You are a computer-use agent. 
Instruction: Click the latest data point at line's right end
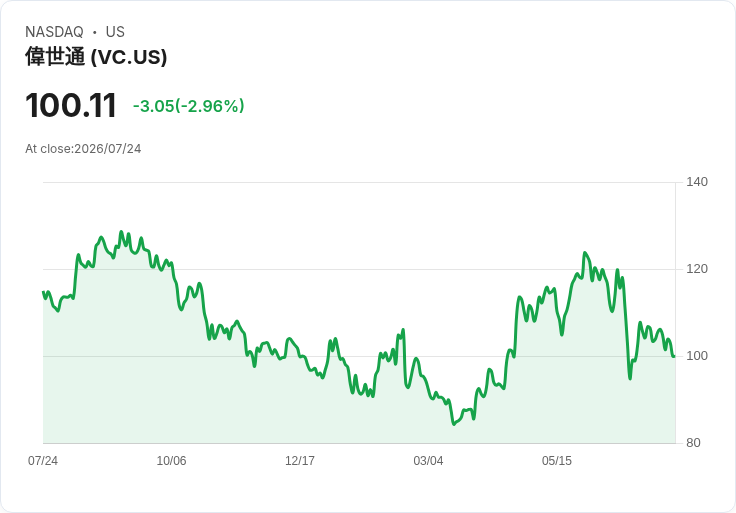[674, 356]
